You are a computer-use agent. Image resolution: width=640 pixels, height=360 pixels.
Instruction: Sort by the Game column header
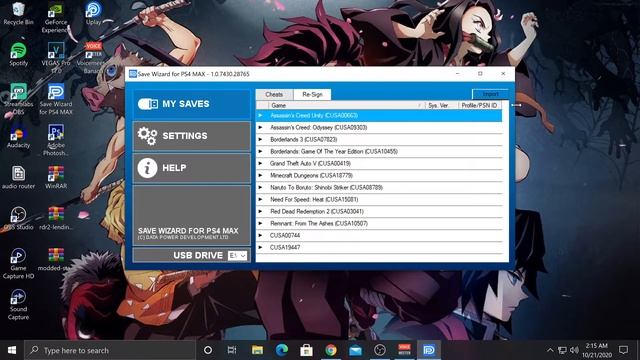click(345, 105)
